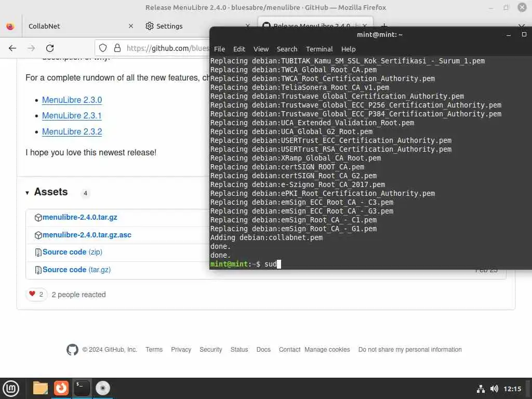Open the Status footer link
The height and width of the screenshot is (399, 532).
tap(239, 350)
